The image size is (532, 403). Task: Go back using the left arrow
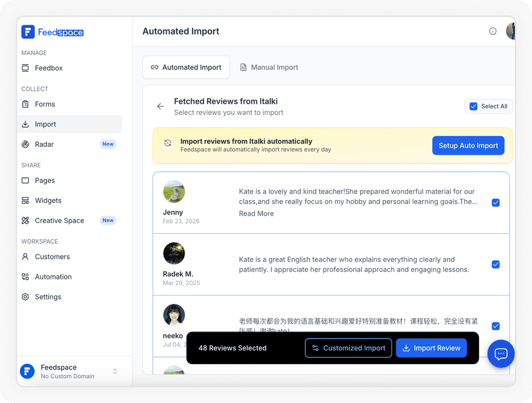(x=161, y=106)
